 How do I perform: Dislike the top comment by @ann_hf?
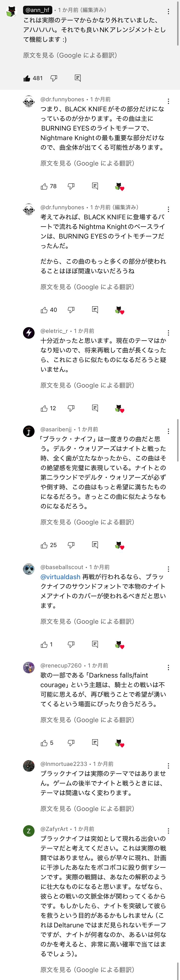click(x=54, y=78)
